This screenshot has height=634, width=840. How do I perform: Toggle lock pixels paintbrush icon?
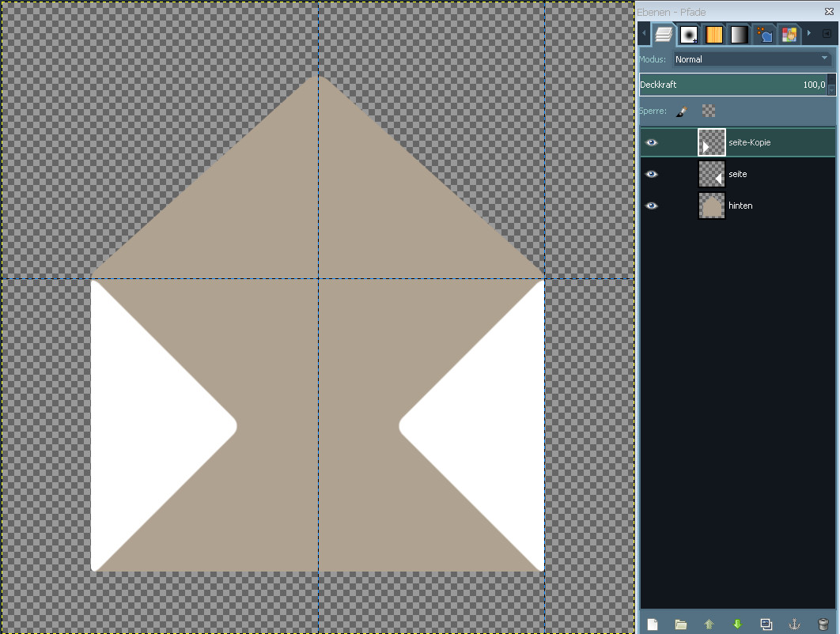[x=682, y=111]
